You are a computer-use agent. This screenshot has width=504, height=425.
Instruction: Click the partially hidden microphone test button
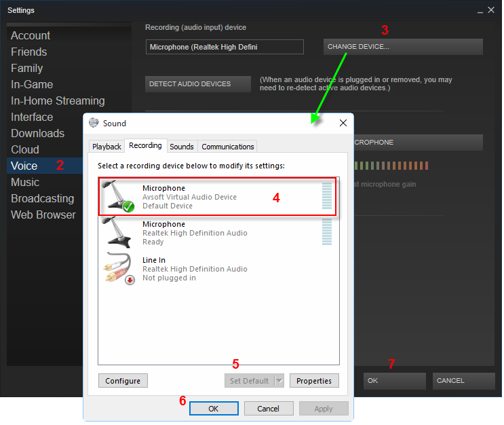coord(418,142)
